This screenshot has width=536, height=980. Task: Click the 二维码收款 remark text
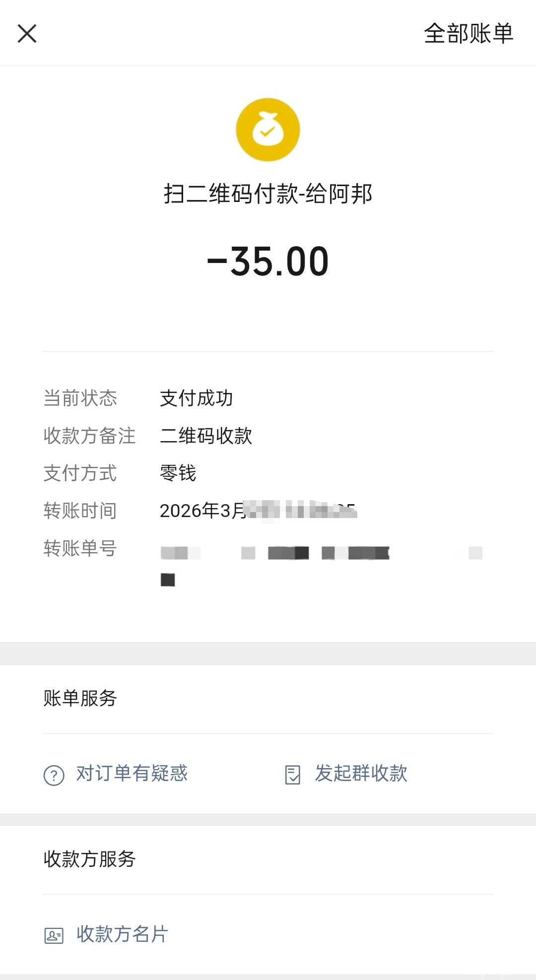(x=206, y=436)
